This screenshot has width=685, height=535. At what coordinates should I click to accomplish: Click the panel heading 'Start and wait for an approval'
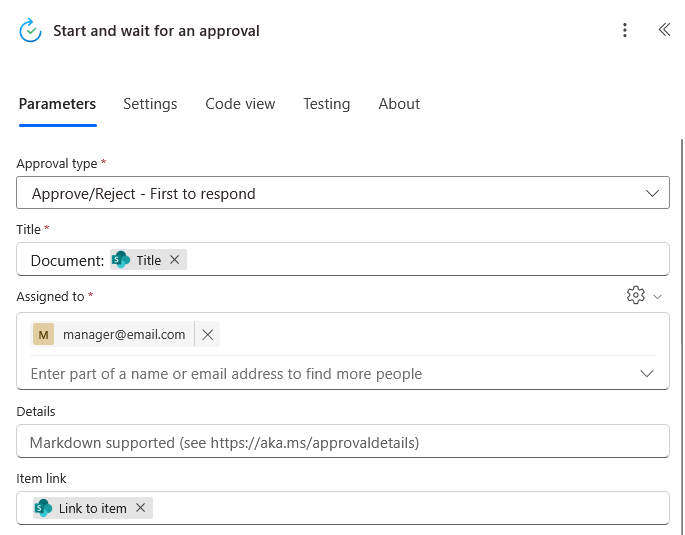point(156,31)
